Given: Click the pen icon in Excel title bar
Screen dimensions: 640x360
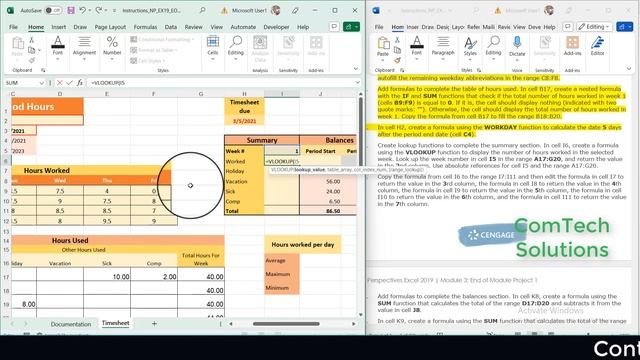Looking at the screenshot, I should click(295, 10).
